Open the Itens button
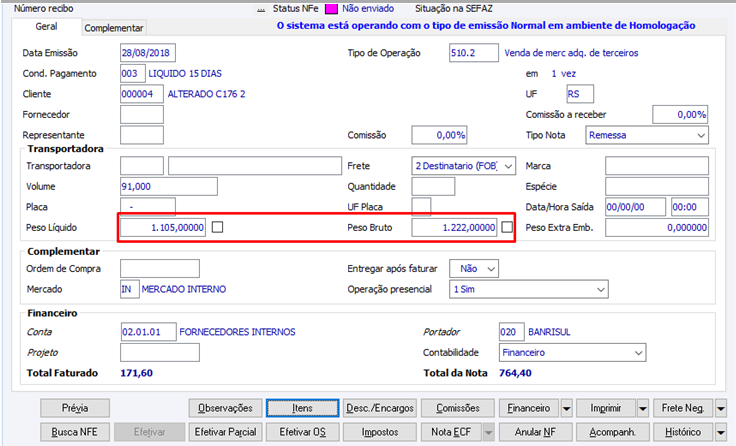The width and height of the screenshot is (736, 446). (302, 408)
